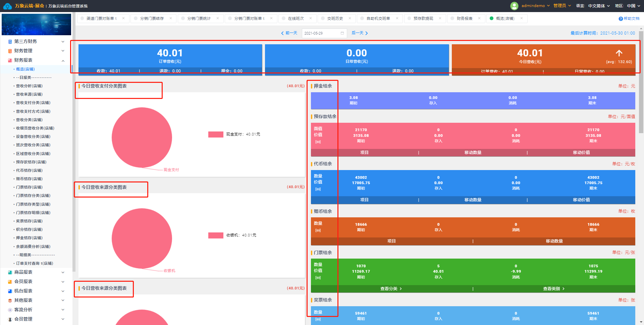Viewport: 644px width, 325px height.
Task: Click the 订单营收 40.01 summary card
Action: pyautogui.click(x=170, y=60)
